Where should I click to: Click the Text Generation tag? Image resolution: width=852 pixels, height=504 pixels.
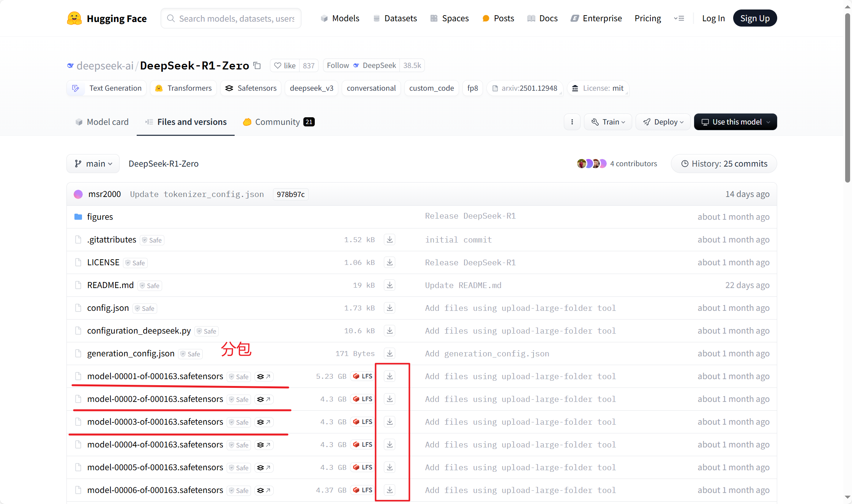[107, 88]
